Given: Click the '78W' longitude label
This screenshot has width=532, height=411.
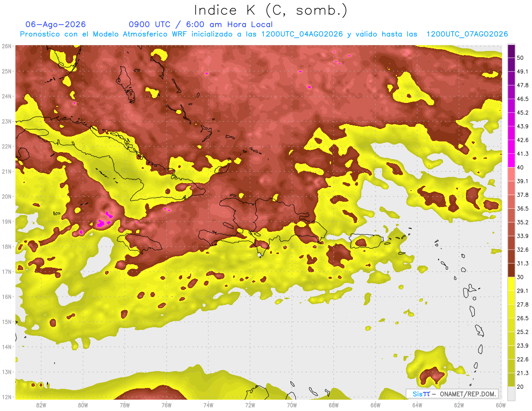Looking at the screenshot, I should [x=125, y=405].
